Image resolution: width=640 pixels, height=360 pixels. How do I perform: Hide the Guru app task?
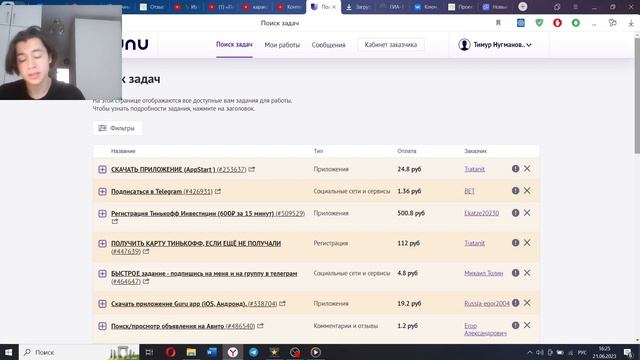(x=527, y=303)
